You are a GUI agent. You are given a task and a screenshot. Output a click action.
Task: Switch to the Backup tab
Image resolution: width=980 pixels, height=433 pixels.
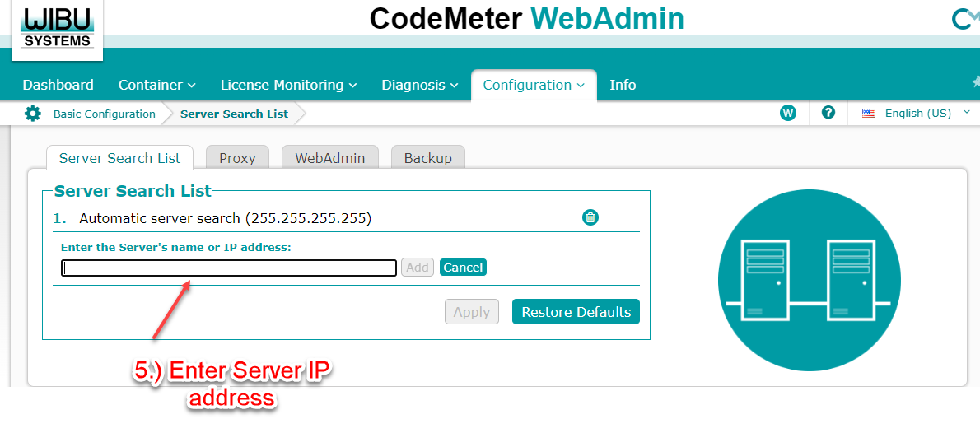428,158
